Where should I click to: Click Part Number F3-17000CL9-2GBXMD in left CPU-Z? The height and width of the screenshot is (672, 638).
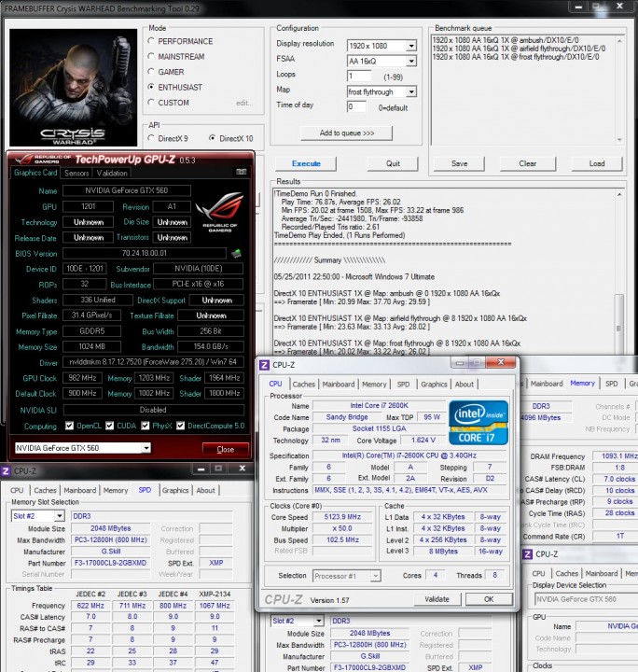pos(110,563)
